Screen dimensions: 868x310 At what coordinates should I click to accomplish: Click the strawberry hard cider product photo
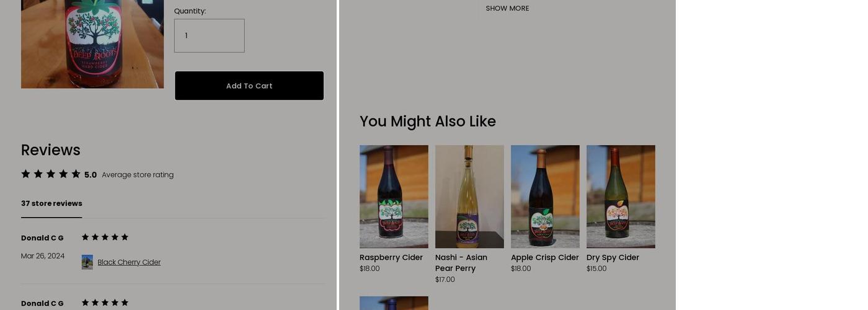pyautogui.click(x=92, y=43)
